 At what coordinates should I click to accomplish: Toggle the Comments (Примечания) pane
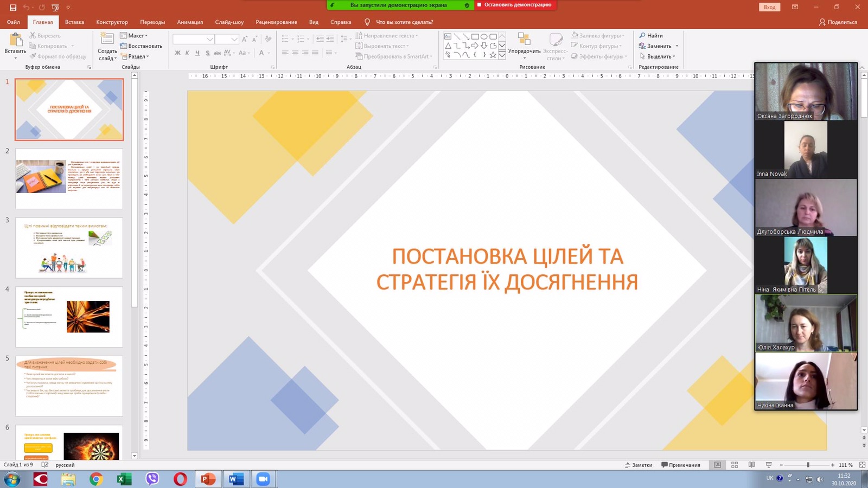681,465
